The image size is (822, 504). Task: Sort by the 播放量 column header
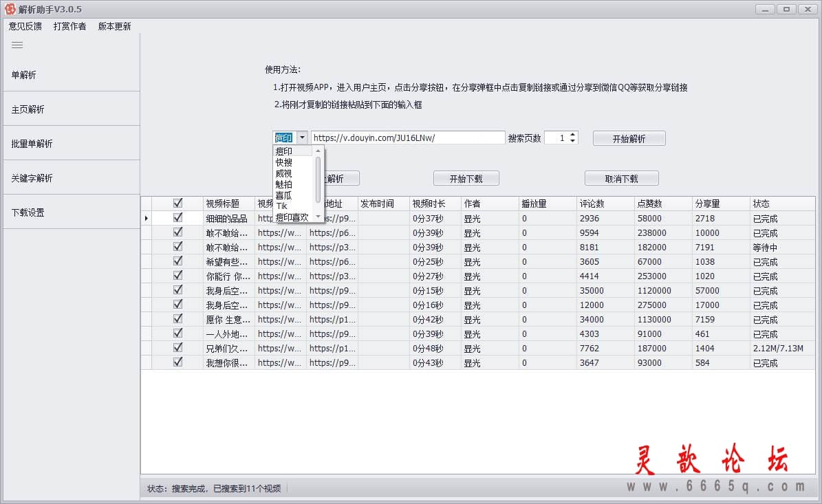pyautogui.click(x=548, y=204)
